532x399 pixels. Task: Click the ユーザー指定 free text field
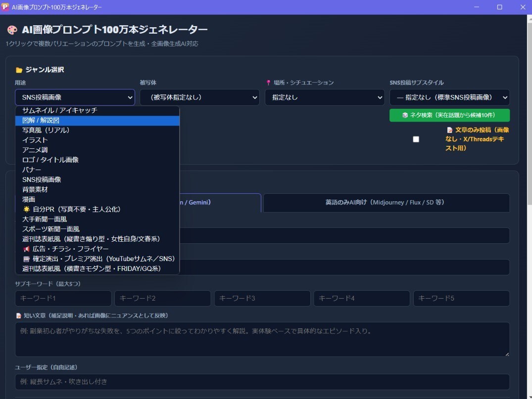click(x=262, y=382)
